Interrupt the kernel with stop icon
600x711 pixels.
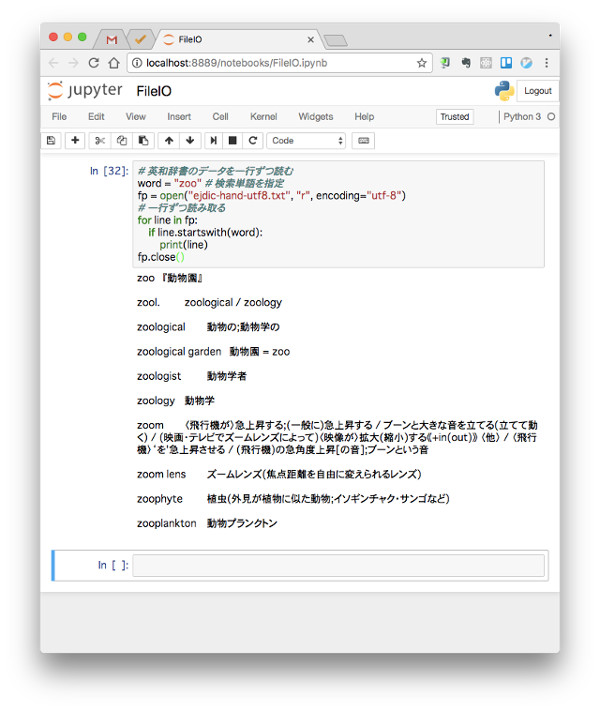tap(233, 141)
